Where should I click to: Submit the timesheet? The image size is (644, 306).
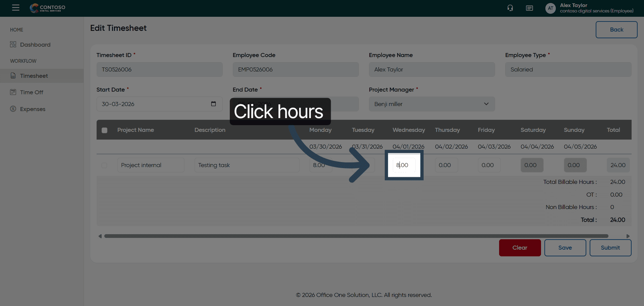tap(610, 248)
